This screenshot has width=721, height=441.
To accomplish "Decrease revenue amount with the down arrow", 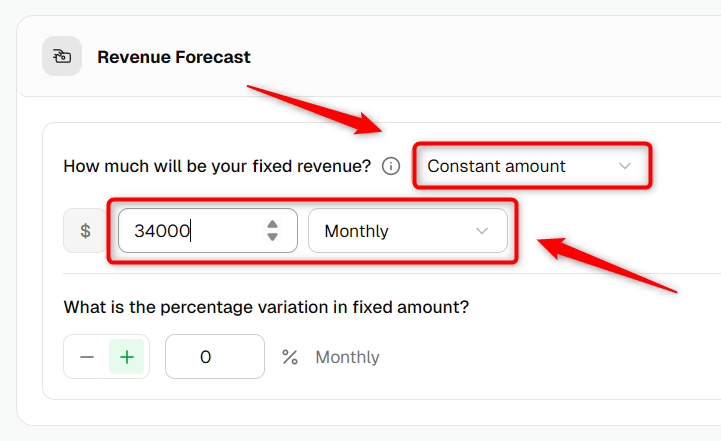I will (x=272, y=237).
